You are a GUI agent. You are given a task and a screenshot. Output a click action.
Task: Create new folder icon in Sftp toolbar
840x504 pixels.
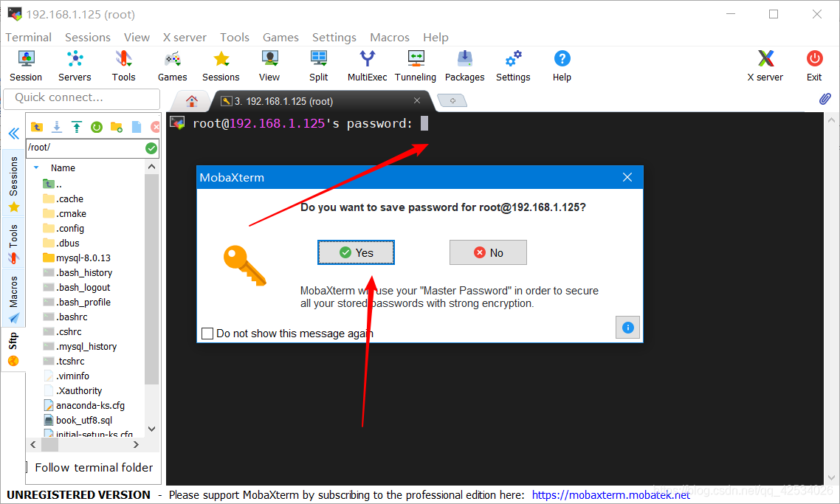coord(116,127)
